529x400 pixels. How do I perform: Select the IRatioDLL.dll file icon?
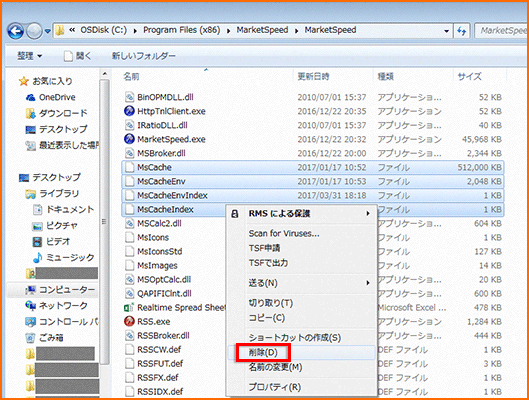129,125
